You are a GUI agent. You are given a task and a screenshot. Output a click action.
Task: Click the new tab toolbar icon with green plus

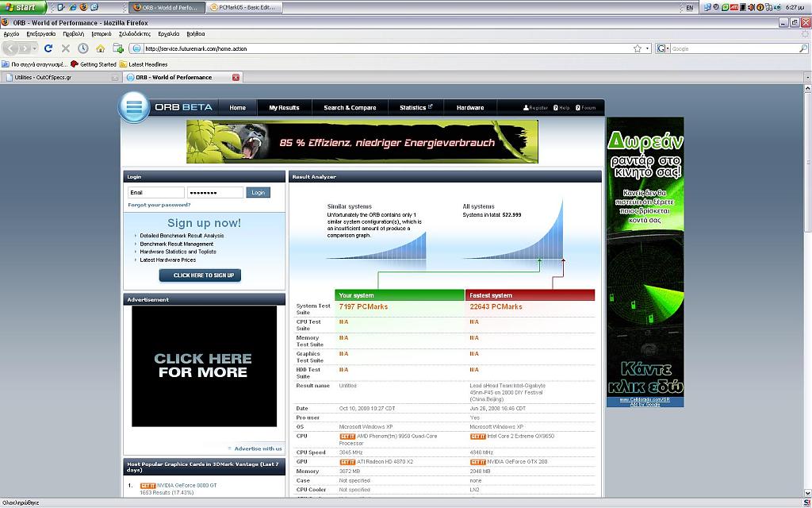point(118,48)
